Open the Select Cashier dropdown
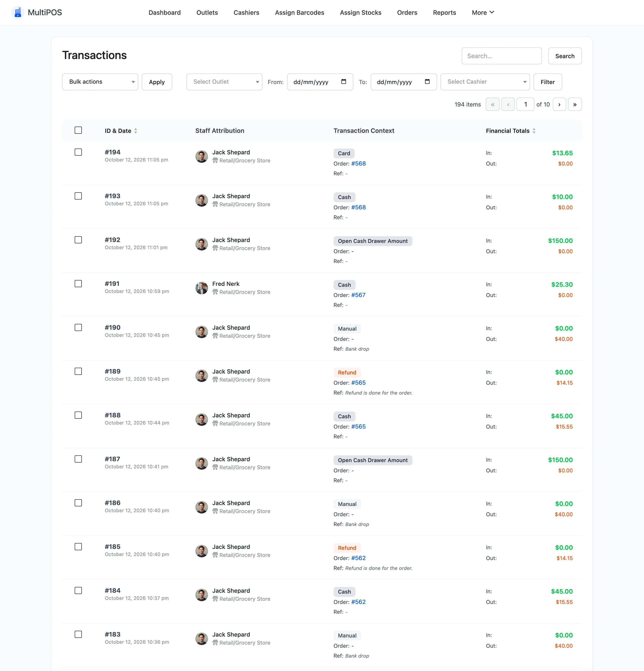644x671 pixels. pyautogui.click(x=485, y=82)
